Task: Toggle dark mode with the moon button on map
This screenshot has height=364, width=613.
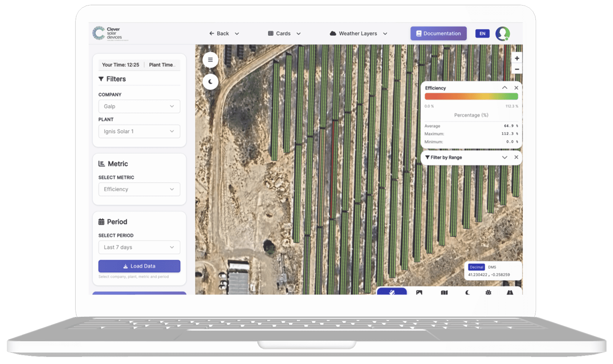Action: pos(210,81)
